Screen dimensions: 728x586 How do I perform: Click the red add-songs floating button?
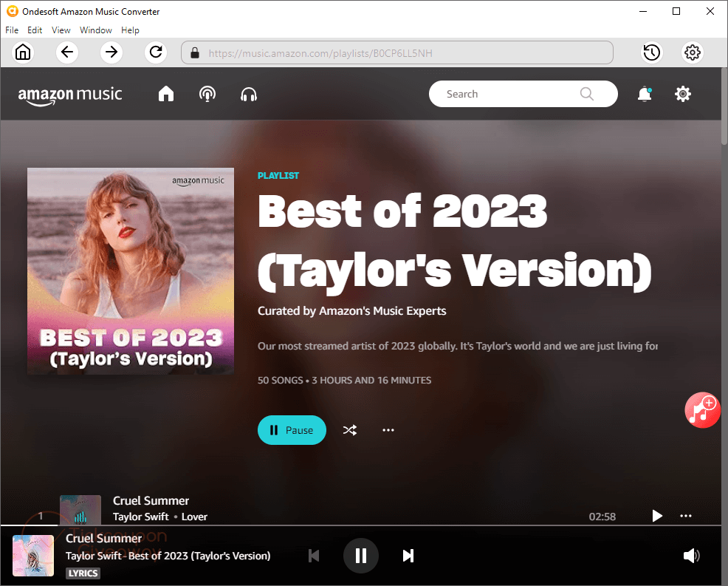tap(702, 410)
